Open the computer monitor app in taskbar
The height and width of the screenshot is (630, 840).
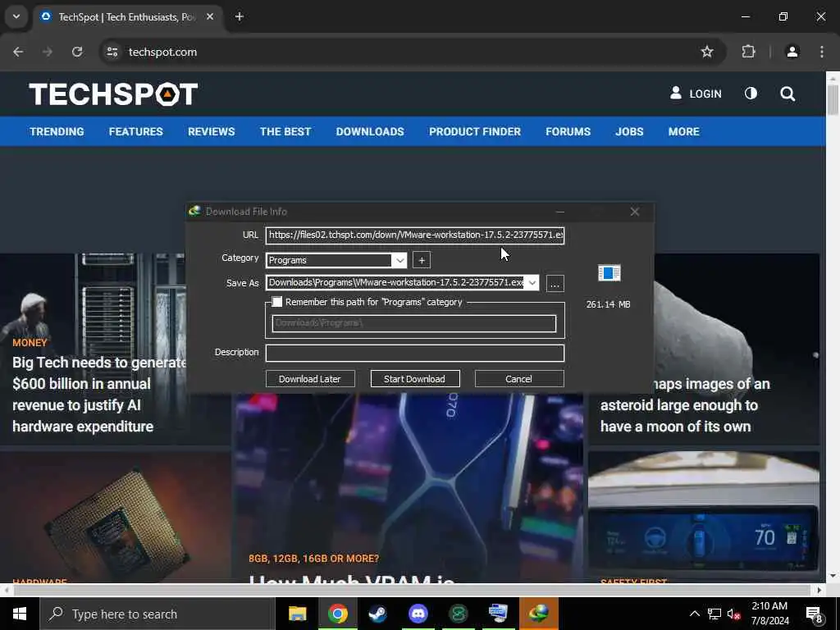[x=498, y=614]
